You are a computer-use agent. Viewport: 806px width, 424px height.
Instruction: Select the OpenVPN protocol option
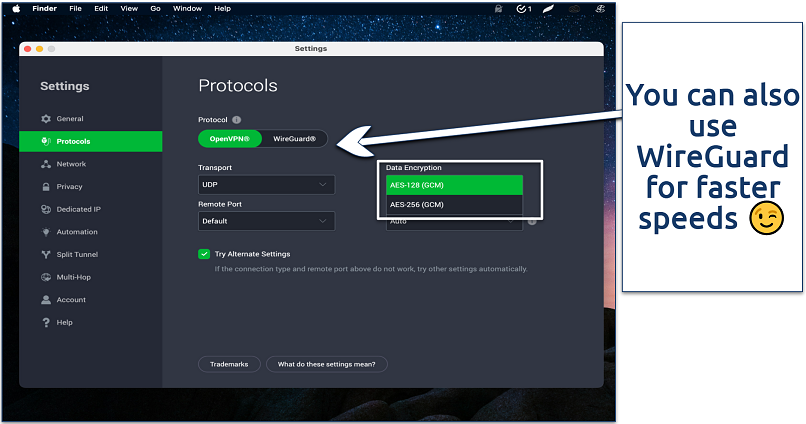[x=230, y=139]
